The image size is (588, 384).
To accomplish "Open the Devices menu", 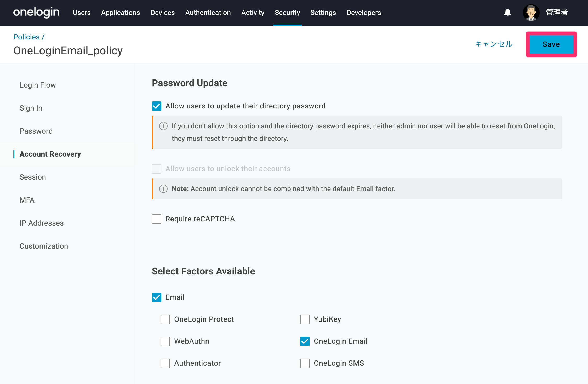I will point(163,13).
